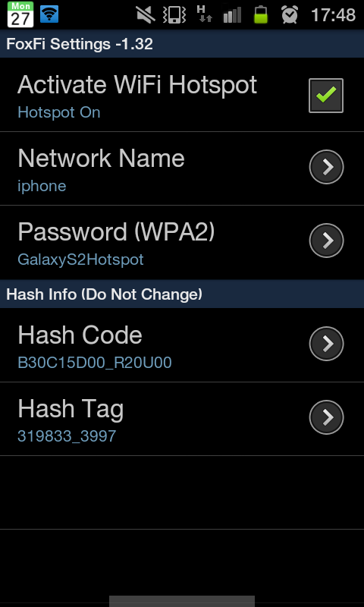Select the Network Name setting row
364x607 pixels.
tap(182, 168)
